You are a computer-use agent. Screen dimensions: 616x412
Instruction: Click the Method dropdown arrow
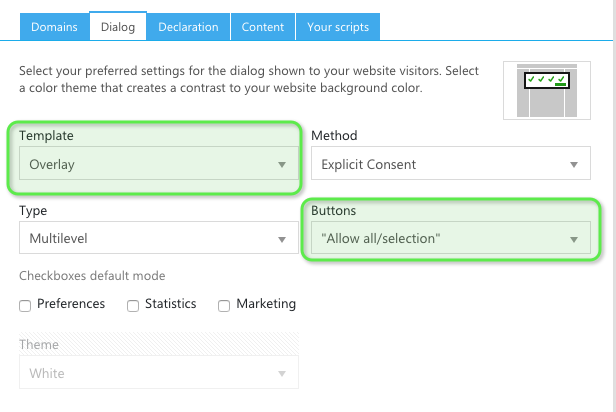point(574,164)
